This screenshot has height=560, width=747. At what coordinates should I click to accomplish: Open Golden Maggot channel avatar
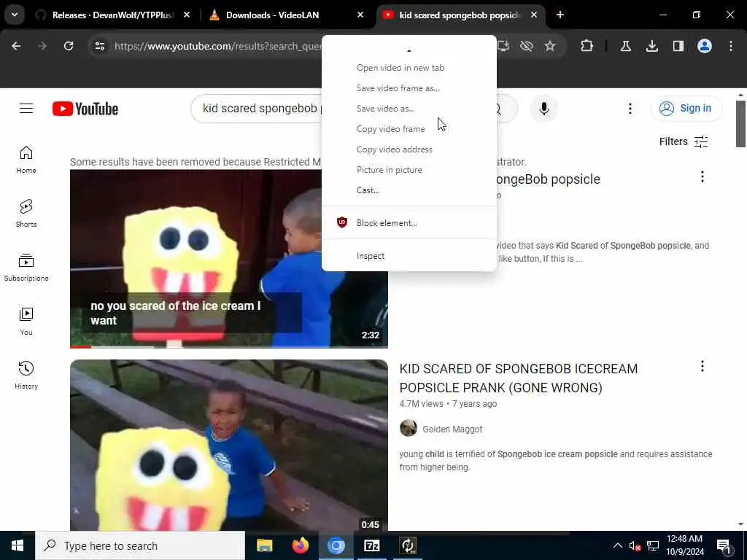(409, 428)
